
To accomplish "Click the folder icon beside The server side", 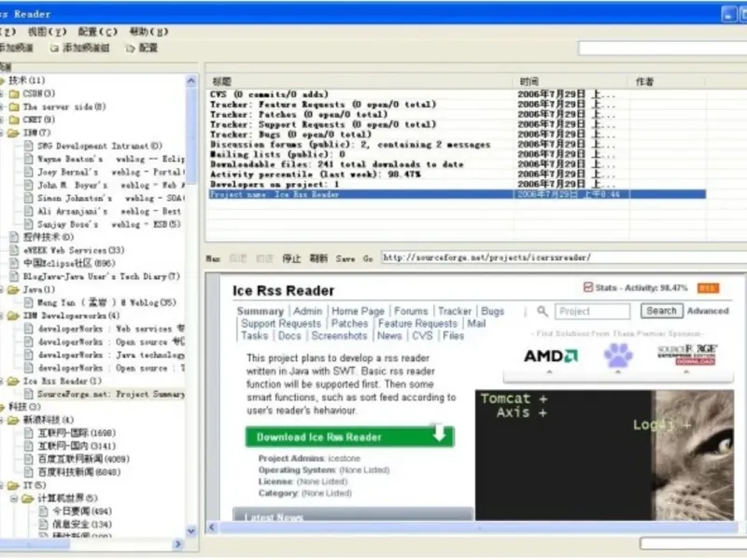I will (14, 106).
